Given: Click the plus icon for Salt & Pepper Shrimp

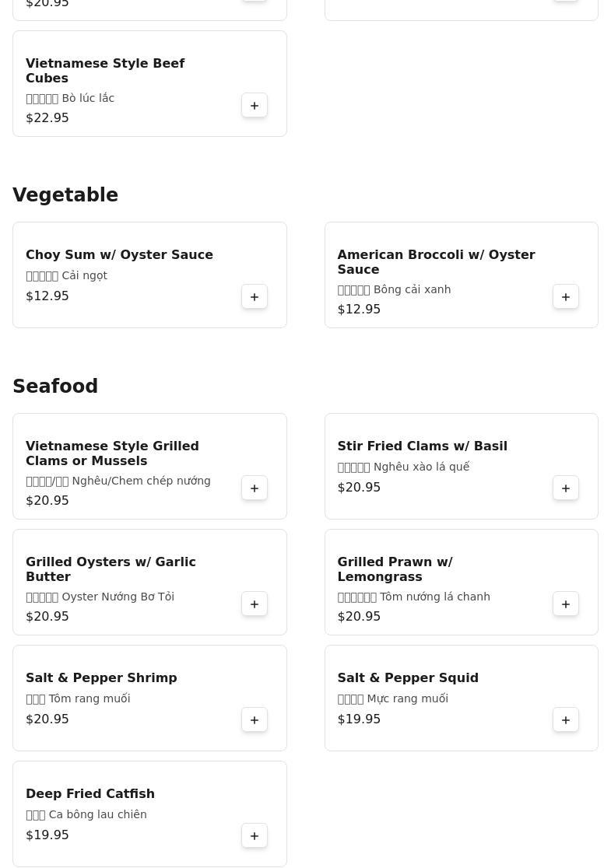Looking at the screenshot, I should tap(255, 720).
